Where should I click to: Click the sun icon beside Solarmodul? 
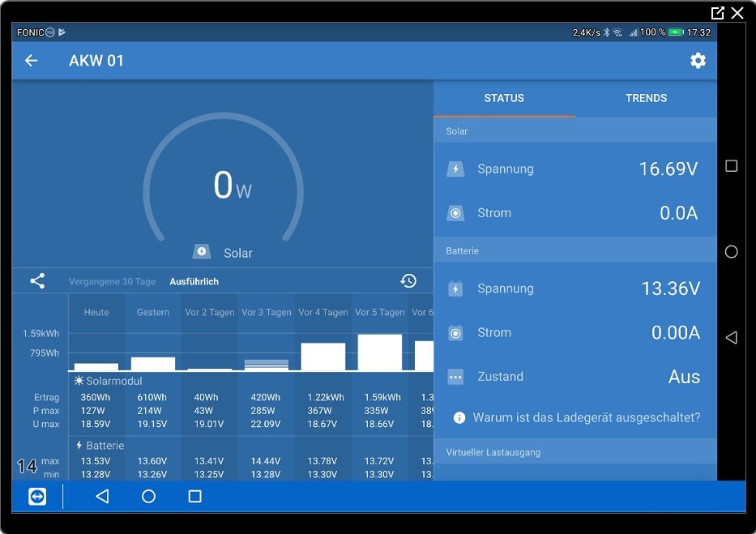[79, 381]
